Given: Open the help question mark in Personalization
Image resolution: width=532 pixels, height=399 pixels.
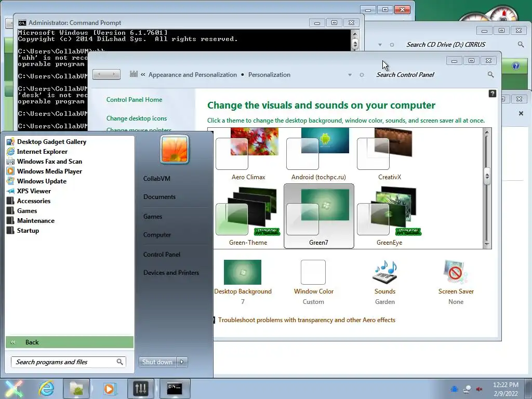Looking at the screenshot, I should [x=493, y=94].
